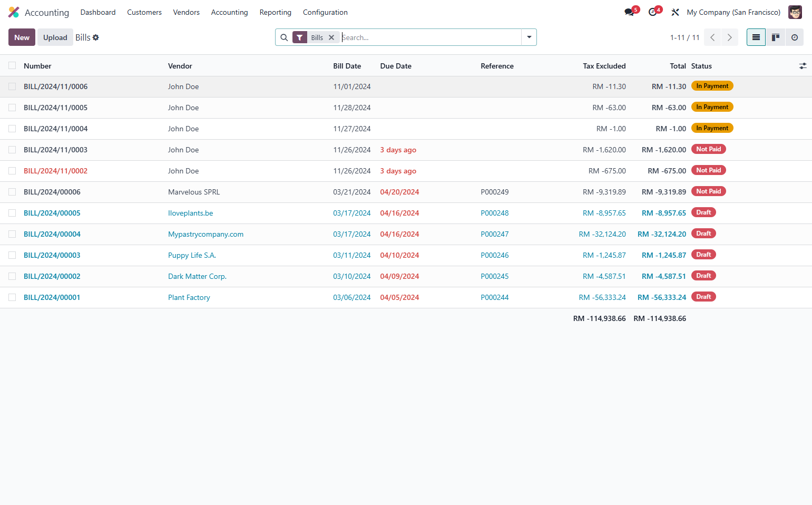The image size is (812, 505).
Task: Open the Reporting menu
Action: (x=275, y=12)
